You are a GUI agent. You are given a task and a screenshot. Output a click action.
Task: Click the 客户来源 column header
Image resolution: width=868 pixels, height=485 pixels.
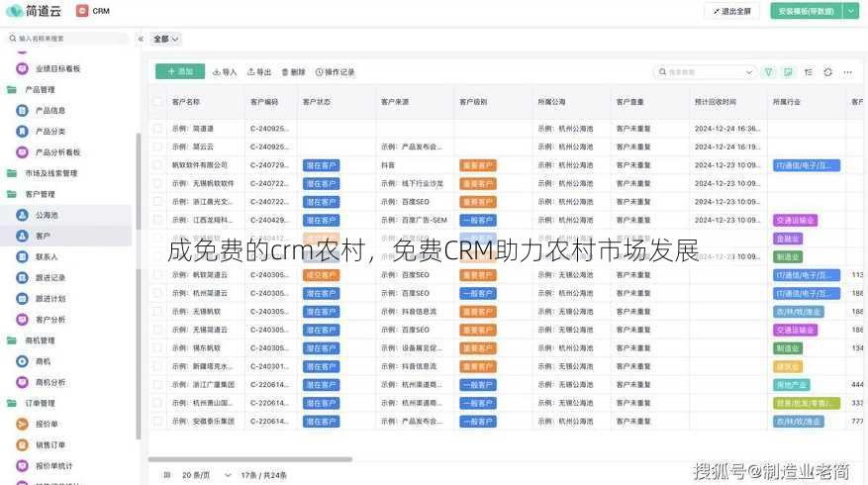(x=395, y=102)
